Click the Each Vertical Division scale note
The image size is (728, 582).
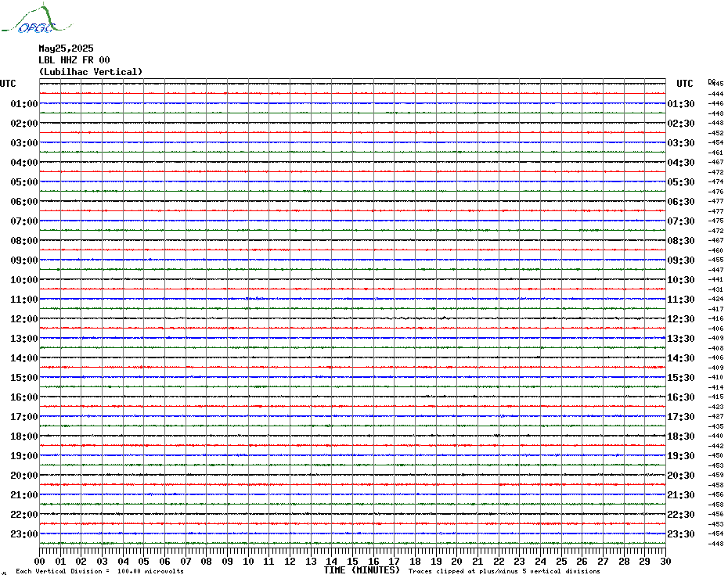99,572
